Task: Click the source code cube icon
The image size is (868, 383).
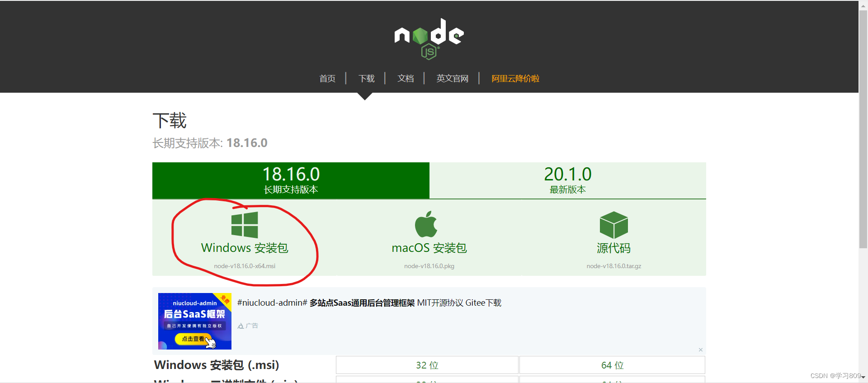Action: click(613, 225)
